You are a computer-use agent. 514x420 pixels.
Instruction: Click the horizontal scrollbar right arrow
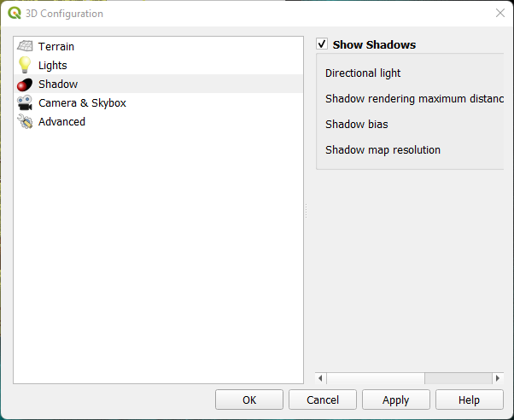point(498,378)
